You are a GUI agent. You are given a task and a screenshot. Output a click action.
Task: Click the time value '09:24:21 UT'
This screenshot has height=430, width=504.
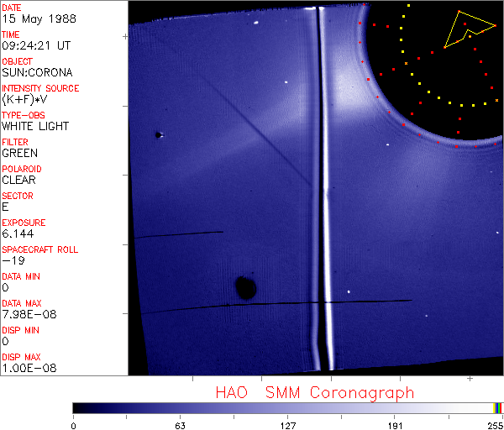click(36, 45)
